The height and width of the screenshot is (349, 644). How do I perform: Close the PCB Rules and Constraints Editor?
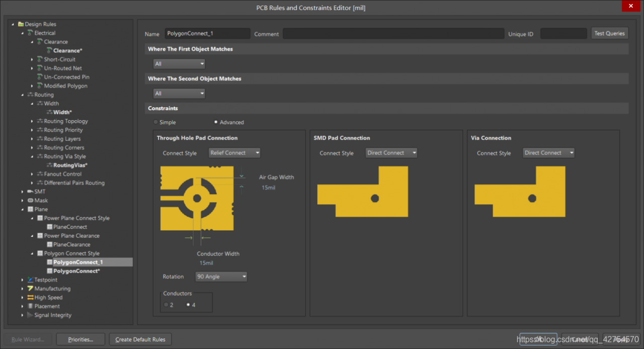click(x=630, y=6)
